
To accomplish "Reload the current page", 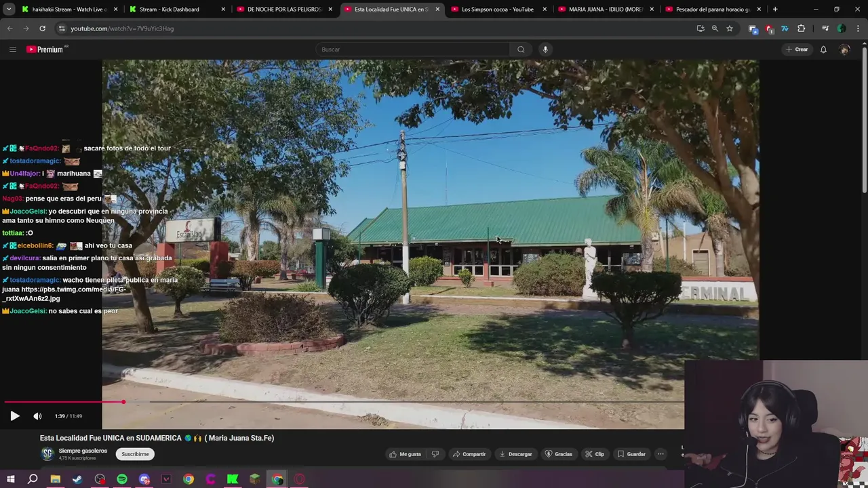I will [42, 28].
